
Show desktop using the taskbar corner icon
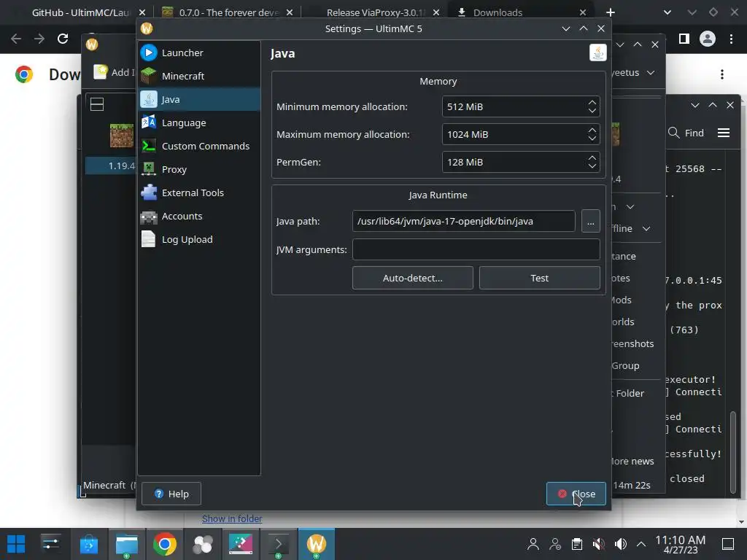[728, 544]
